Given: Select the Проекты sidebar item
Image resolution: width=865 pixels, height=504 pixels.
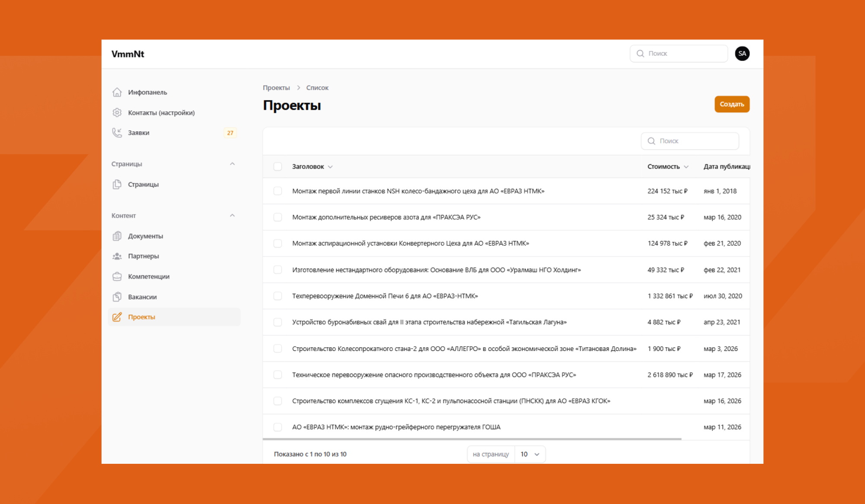Looking at the screenshot, I should [174, 317].
